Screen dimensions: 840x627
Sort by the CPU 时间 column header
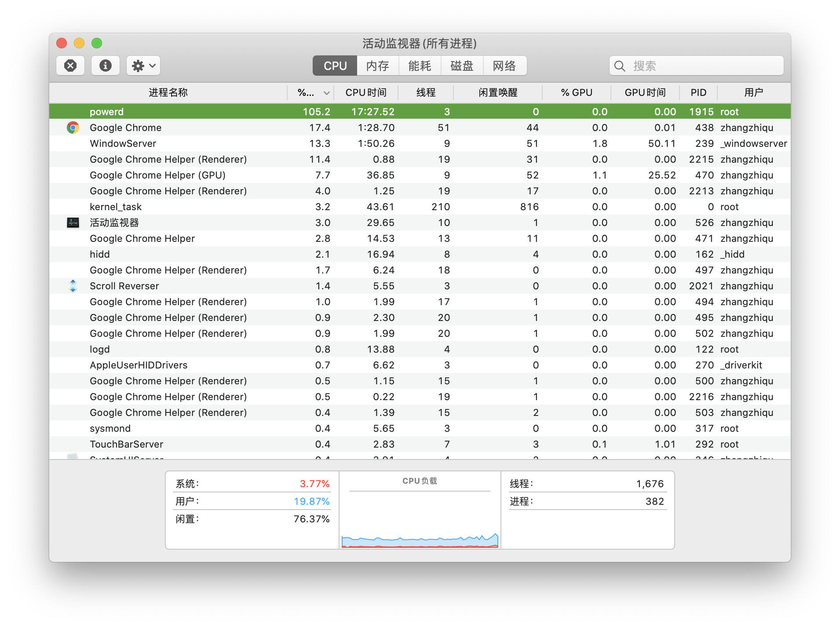click(365, 93)
